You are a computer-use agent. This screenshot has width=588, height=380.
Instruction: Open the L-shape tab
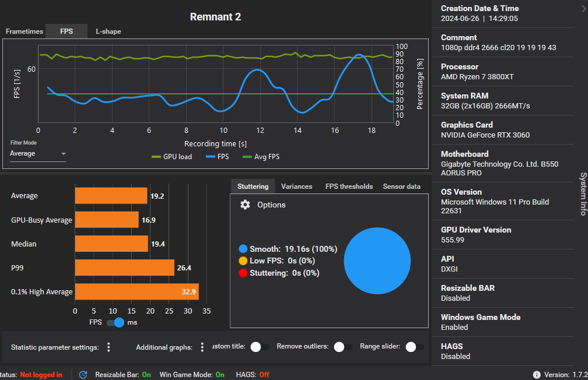tap(108, 31)
